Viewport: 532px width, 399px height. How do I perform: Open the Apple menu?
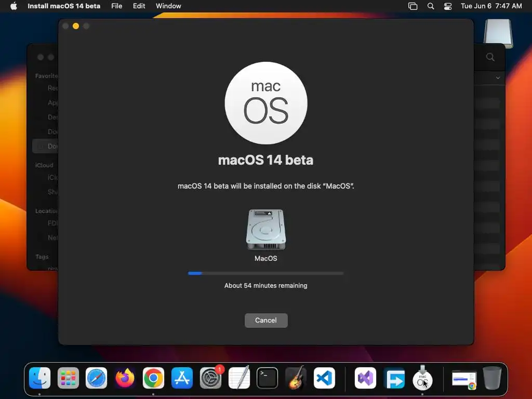(x=14, y=6)
